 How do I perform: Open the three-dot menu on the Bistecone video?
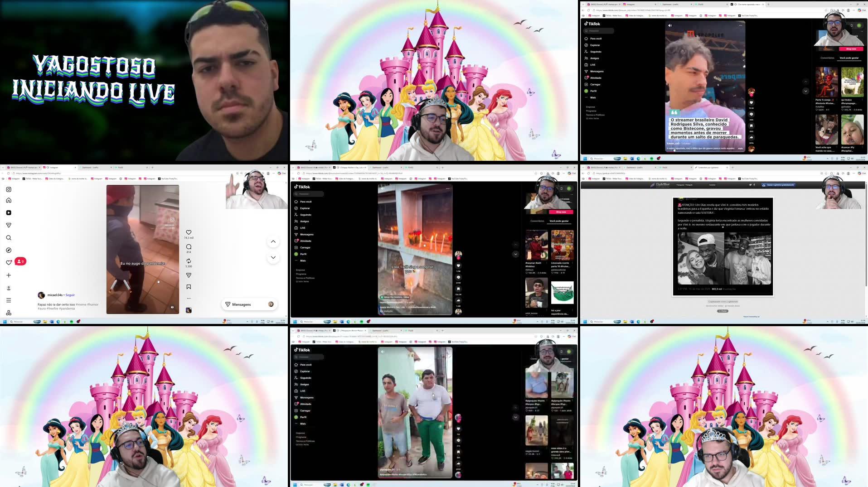coord(741,25)
